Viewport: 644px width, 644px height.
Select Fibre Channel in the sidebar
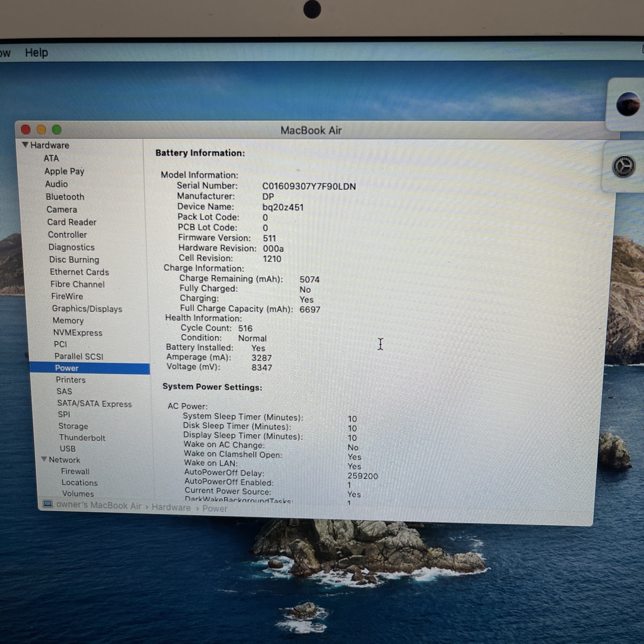tap(78, 284)
